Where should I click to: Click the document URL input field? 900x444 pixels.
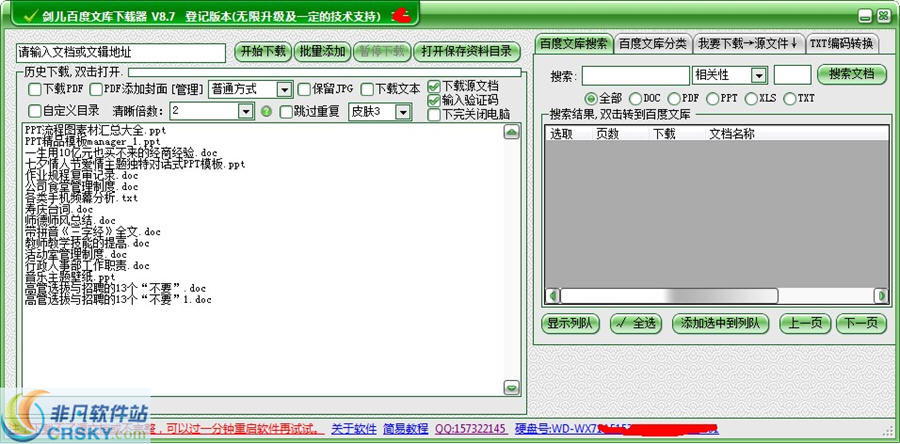pos(121,53)
